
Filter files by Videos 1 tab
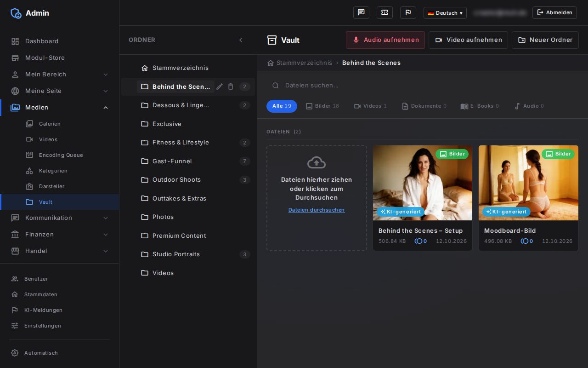370,106
